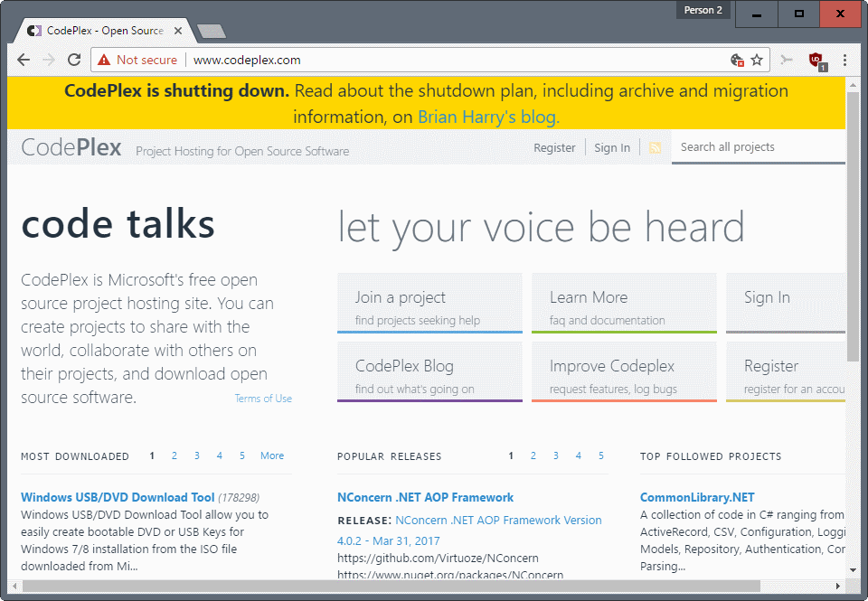Screen dimensions: 868x601
Task: Focus the Search all projects field
Action: point(759,147)
